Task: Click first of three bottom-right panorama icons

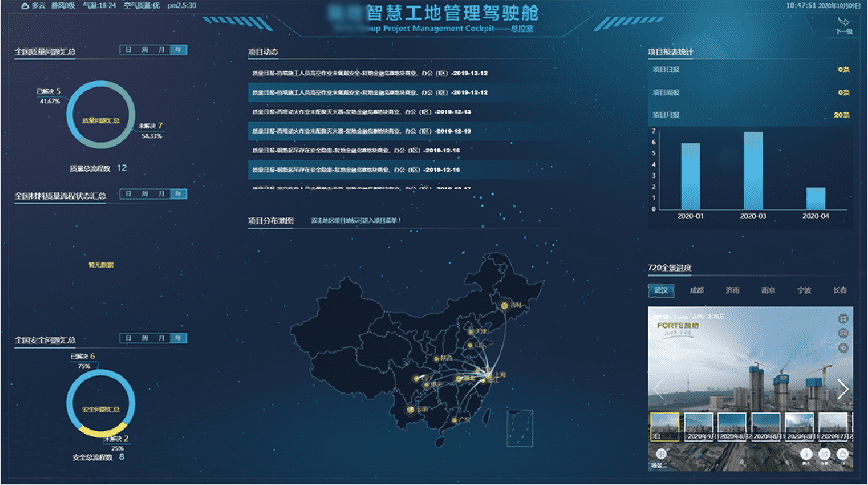Action: tap(806, 454)
